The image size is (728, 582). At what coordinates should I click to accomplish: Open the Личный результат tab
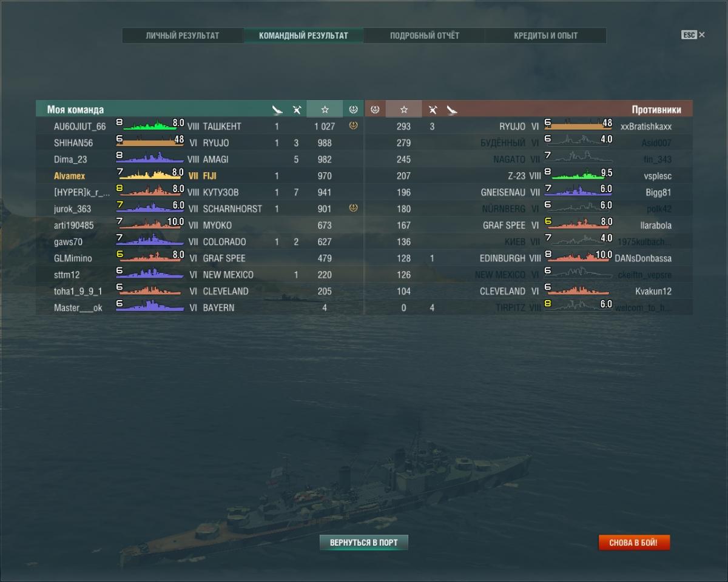pyautogui.click(x=183, y=36)
